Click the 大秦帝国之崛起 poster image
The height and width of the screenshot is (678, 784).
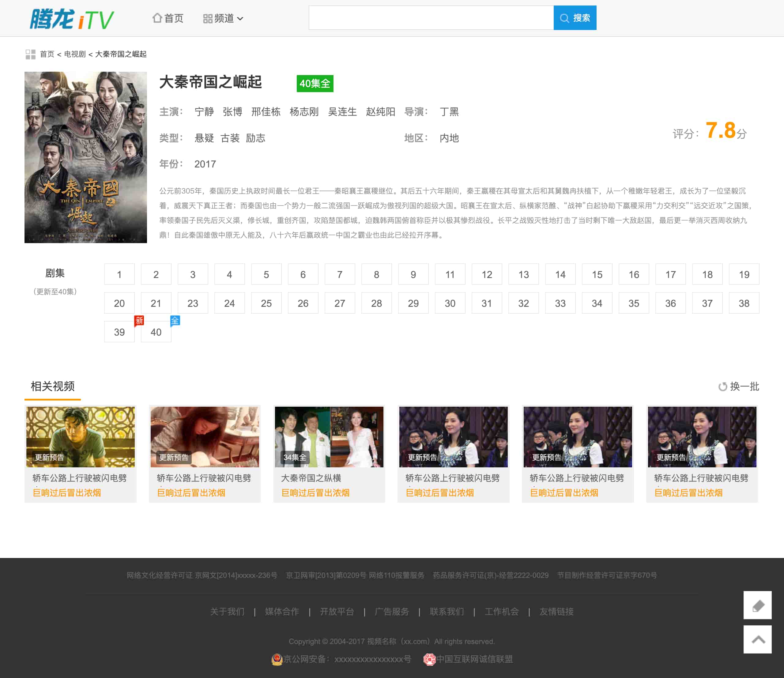(x=85, y=157)
